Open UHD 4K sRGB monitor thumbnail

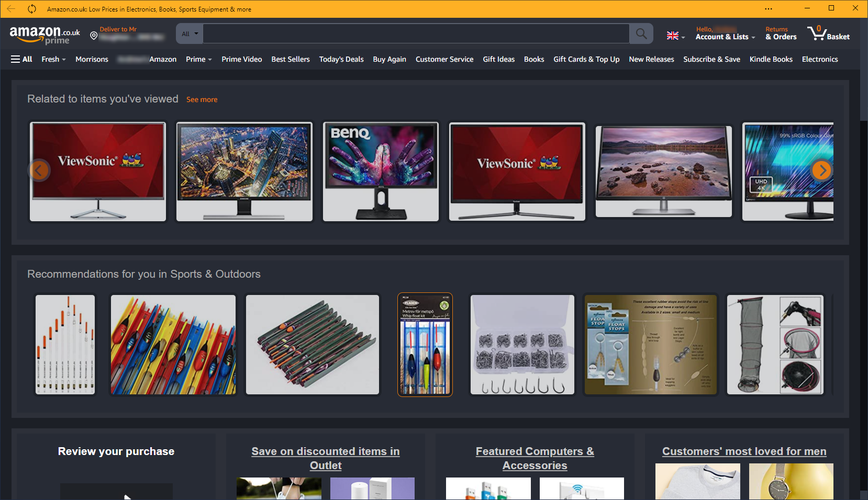pyautogui.click(x=788, y=172)
